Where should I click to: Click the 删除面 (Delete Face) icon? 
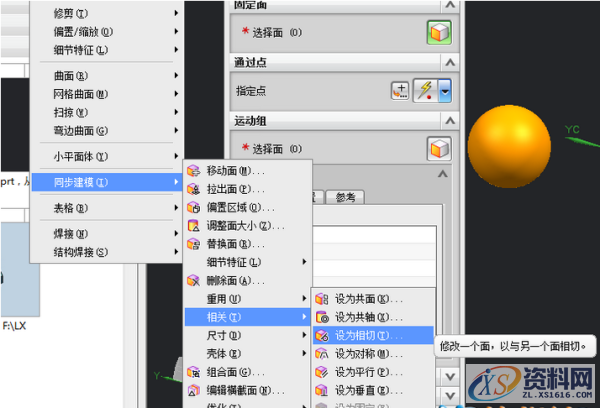(194, 281)
